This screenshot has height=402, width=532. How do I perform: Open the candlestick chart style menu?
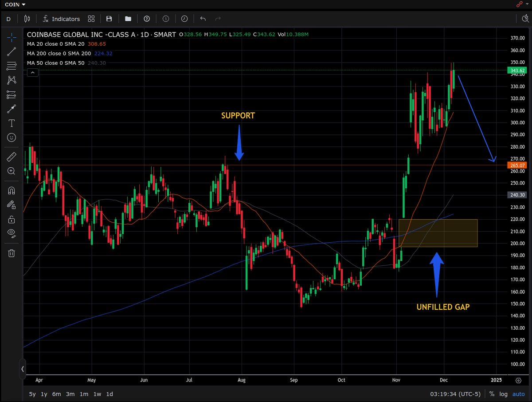tap(27, 19)
